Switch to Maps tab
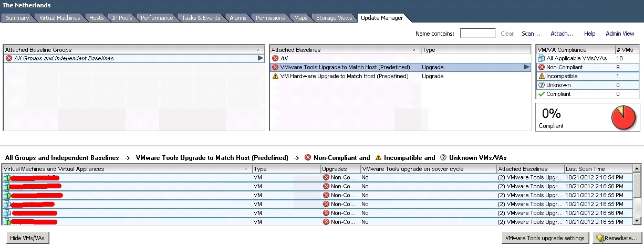This screenshot has width=644, height=247. (x=301, y=18)
